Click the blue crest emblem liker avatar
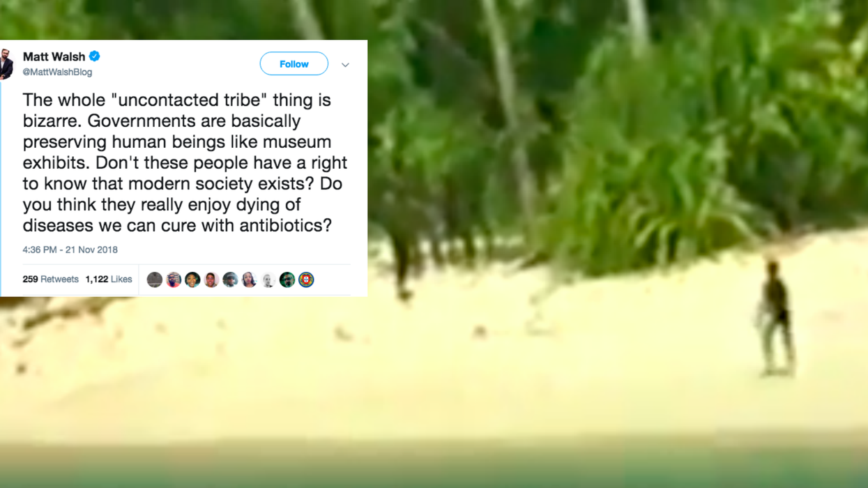Image resolution: width=868 pixels, height=488 pixels. pyautogui.click(x=306, y=280)
